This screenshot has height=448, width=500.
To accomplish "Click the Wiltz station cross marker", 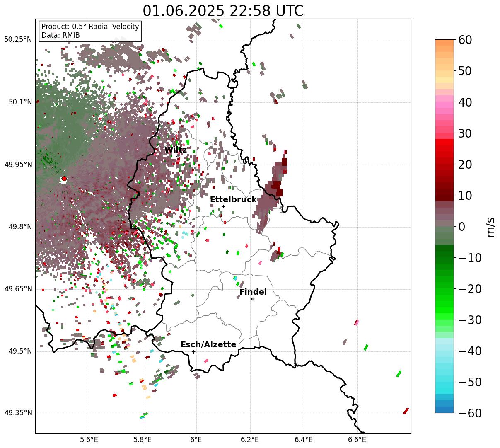I will 179,157.
